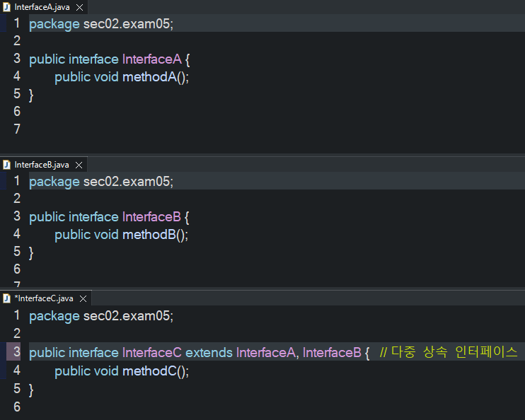Click the Korean comment '// 다중 상속 인터페이스'
The image size is (525, 420).
point(449,352)
